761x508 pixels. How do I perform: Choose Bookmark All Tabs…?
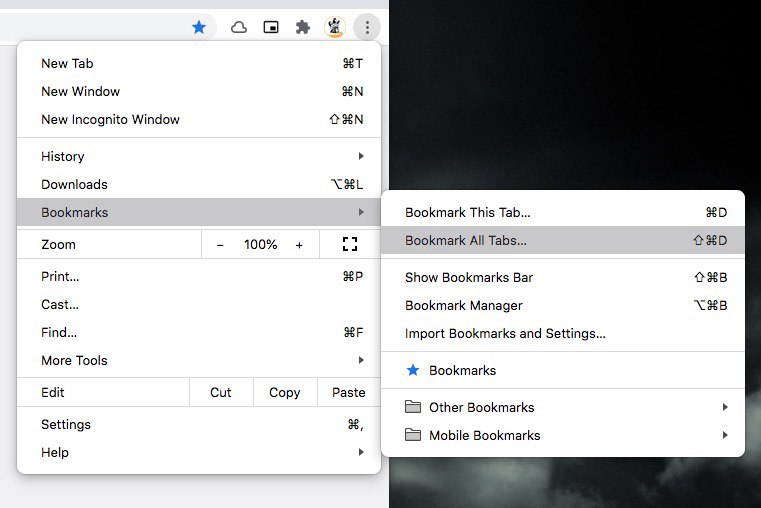pyautogui.click(x=563, y=241)
